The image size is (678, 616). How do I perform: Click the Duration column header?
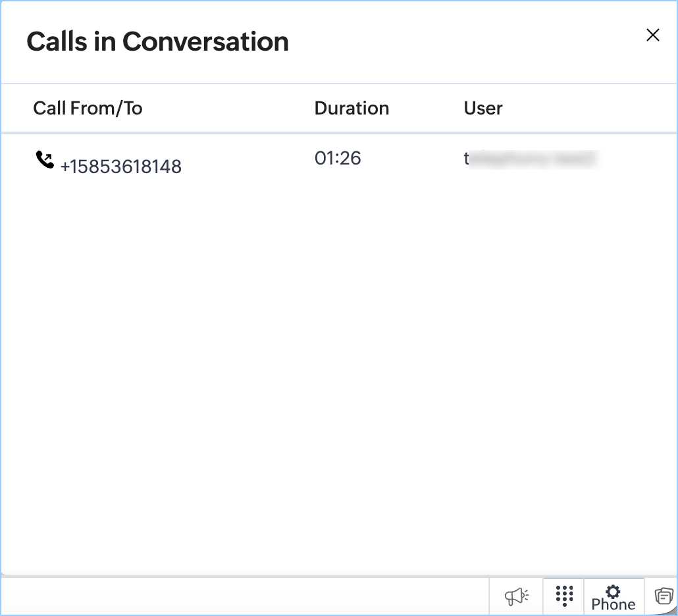click(352, 108)
